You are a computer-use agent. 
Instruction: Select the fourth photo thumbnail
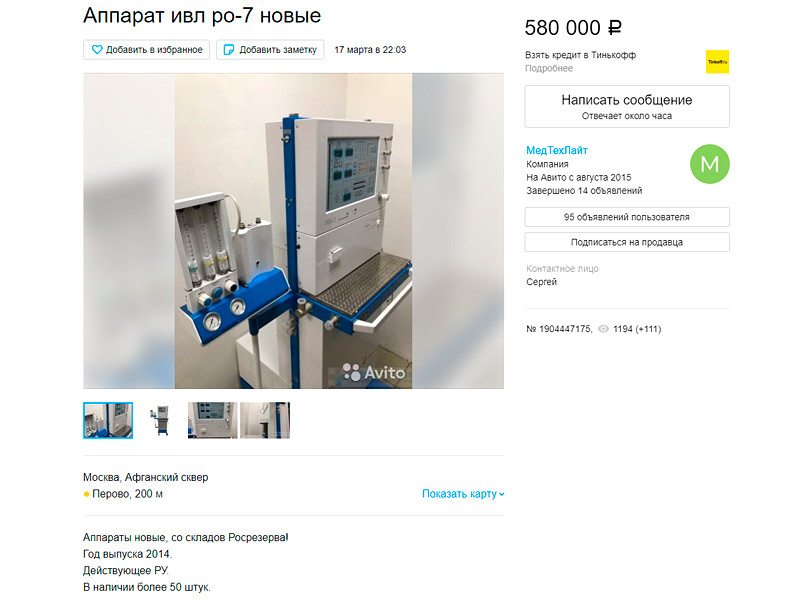[x=265, y=420]
